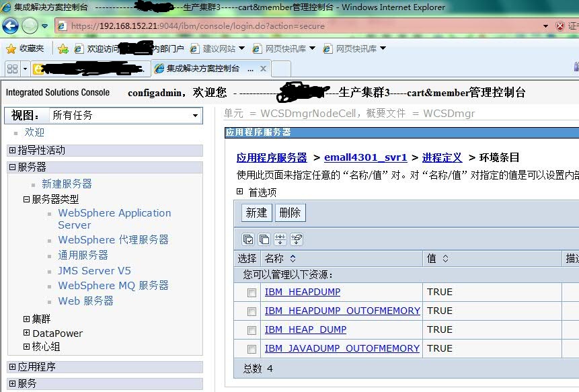Expand the 首选项 preferences section

click(240, 191)
